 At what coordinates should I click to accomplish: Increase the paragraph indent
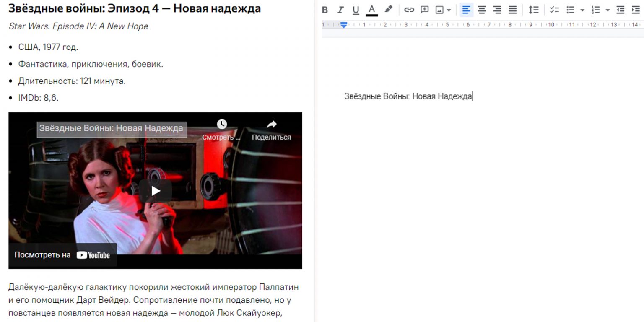[x=636, y=10]
